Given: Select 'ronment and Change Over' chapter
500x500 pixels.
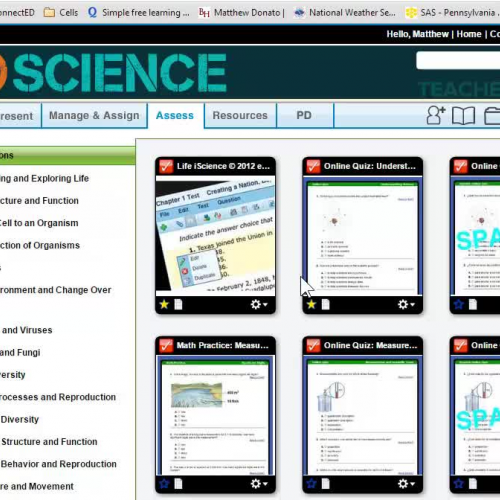Looking at the screenshot, I should pos(55,290).
